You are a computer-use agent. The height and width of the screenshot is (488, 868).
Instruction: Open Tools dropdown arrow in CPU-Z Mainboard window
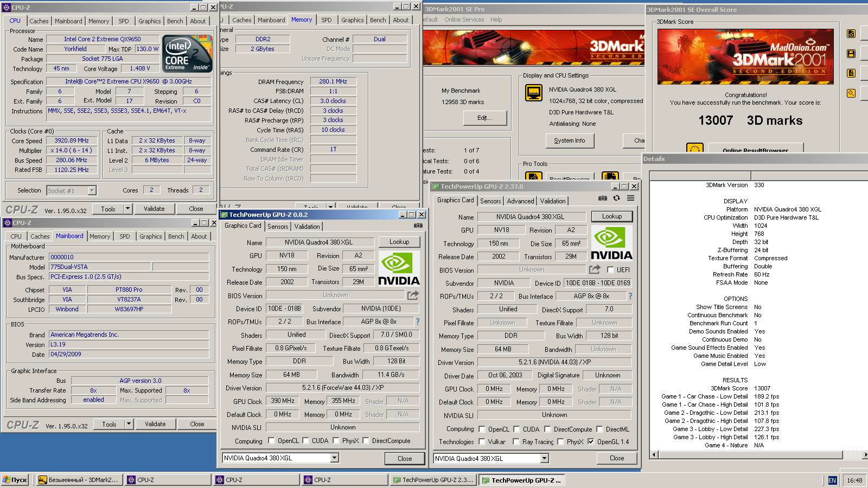(129, 424)
